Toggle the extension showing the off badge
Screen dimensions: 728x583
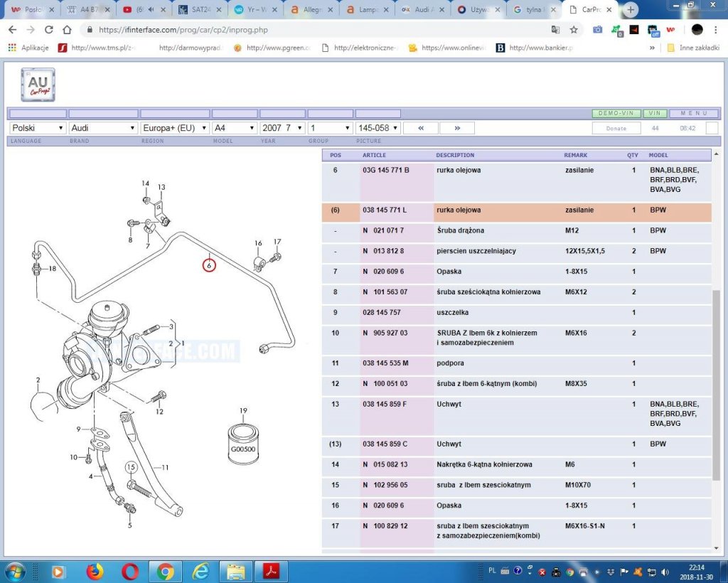click(653, 31)
